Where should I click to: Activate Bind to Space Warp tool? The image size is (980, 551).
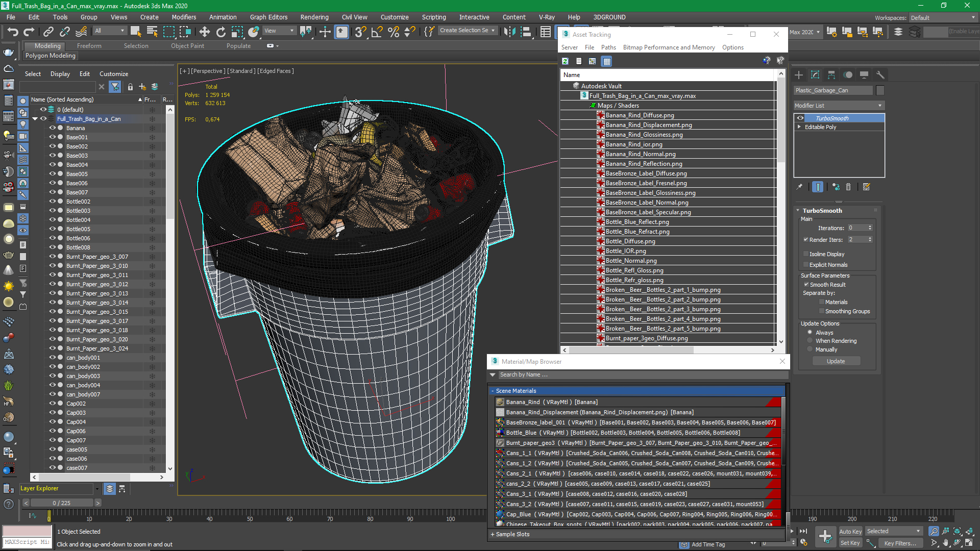pyautogui.click(x=81, y=32)
